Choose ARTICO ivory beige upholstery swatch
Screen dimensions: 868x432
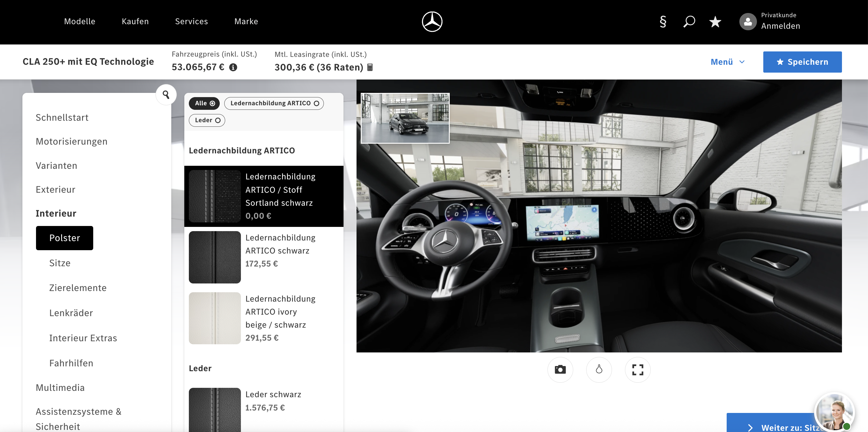click(x=215, y=318)
